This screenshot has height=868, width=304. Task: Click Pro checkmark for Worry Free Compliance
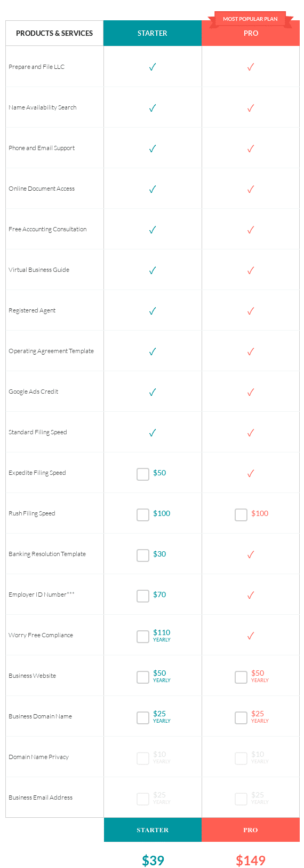[251, 635]
